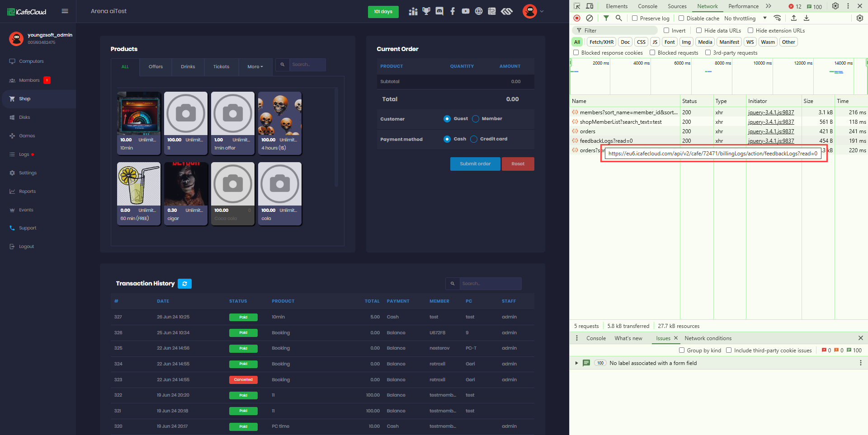This screenshot has height=435, width=868.
Task: Click the hamburger menu icon
Action: (65, 11)
